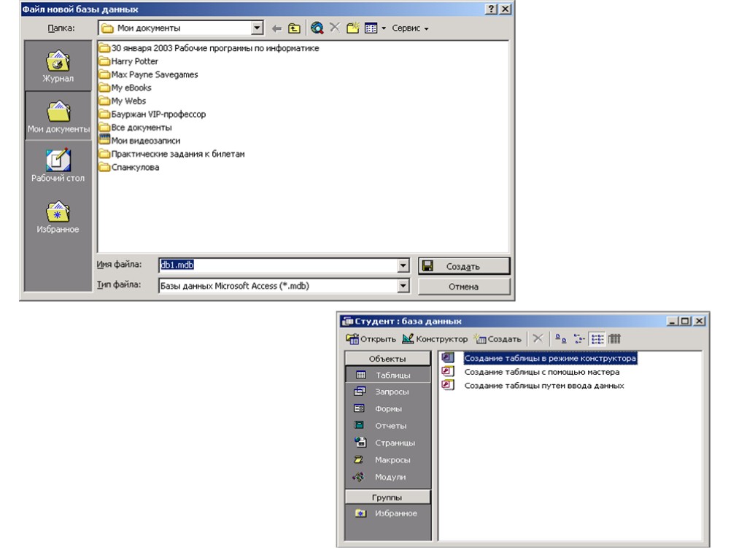Image resolution: width=747 pixels, height=560 pixels.
Task: Select Мои документы in places bar
Action: (x=58, y=116)
